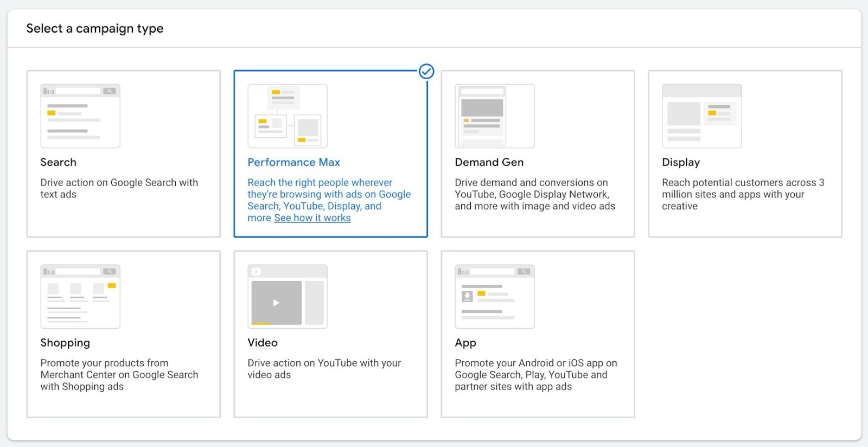Click the App campaign illustration icon
Viewport: 868px width, 447px height.
tap(495, 297)
